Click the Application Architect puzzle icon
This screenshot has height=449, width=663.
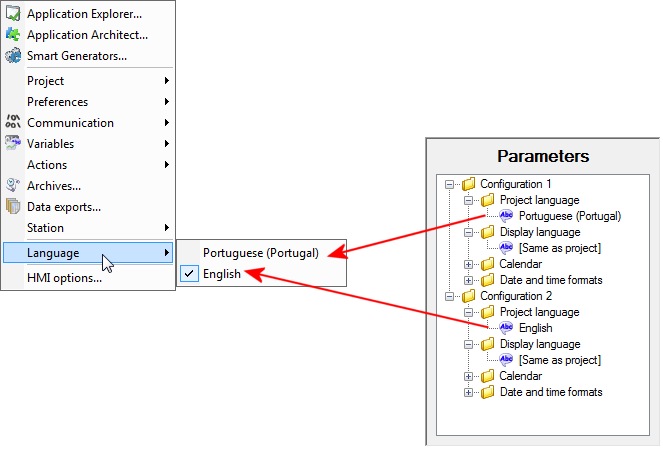[x=13, y=34]
